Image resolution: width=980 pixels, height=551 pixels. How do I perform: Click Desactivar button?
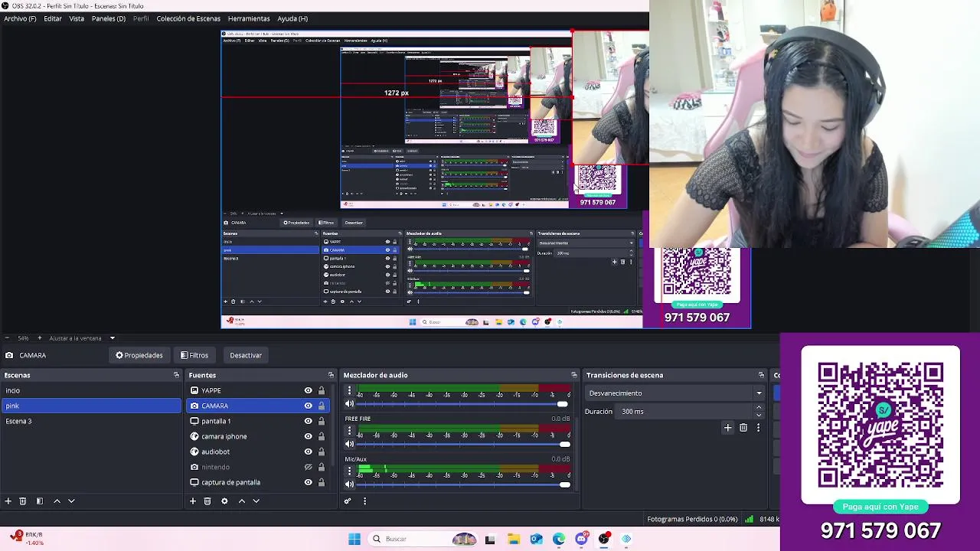(246, 355)
